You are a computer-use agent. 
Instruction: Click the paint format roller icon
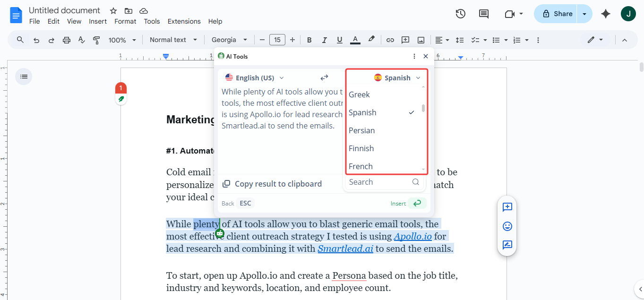[x=96, y=40]
